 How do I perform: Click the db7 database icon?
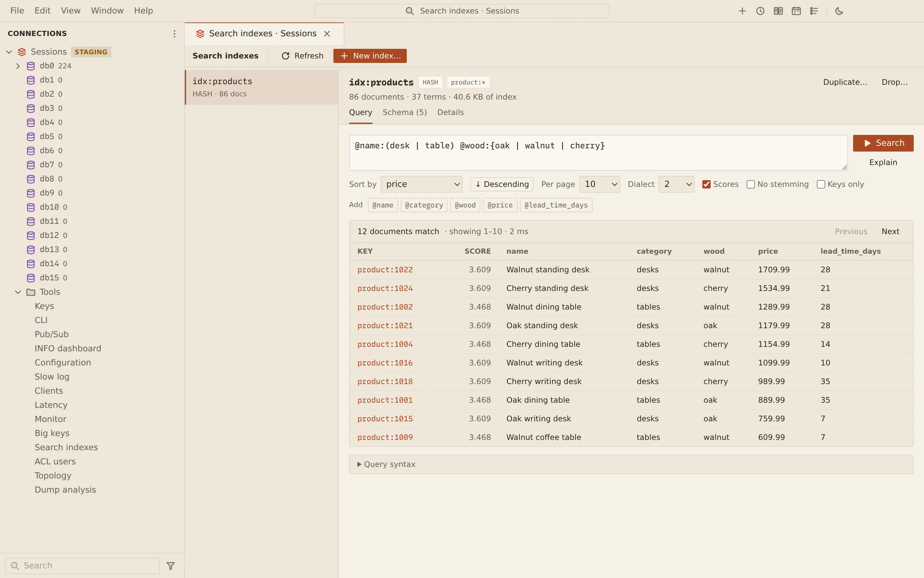click(x=31, y=165)
